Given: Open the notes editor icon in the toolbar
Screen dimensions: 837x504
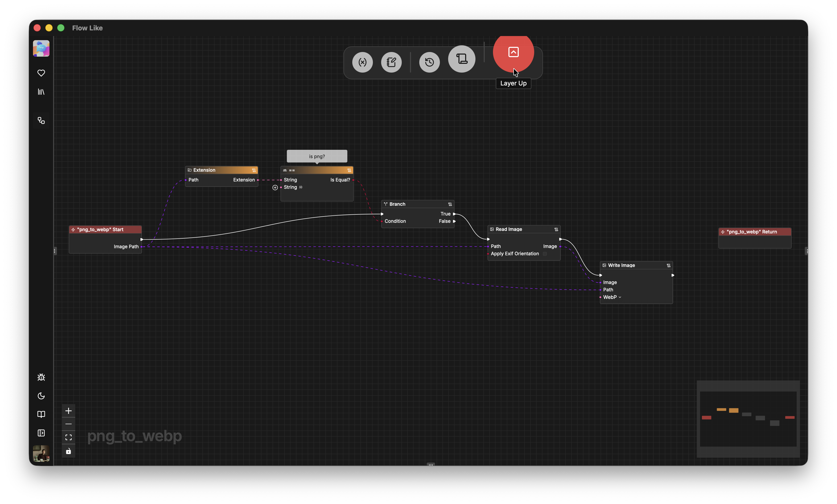Looking at the screenshot, I should click(x=392, y=62).
